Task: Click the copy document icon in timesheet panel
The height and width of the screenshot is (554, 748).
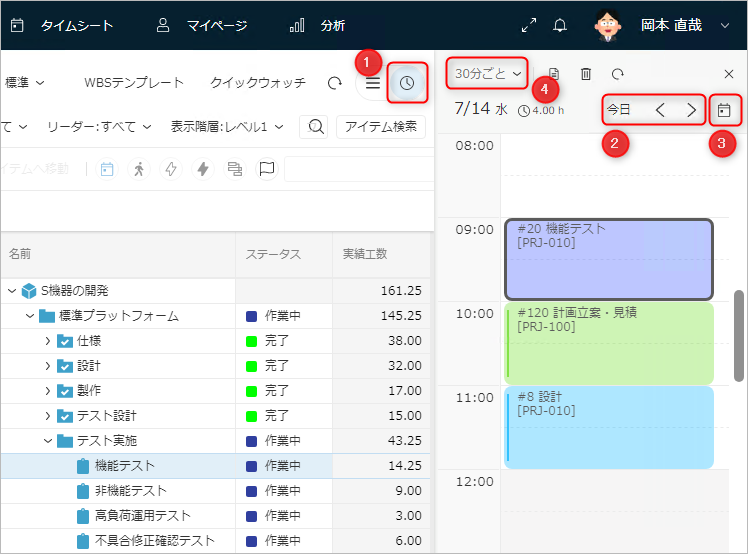Action: pyautogui.click(x=554, y=73)
